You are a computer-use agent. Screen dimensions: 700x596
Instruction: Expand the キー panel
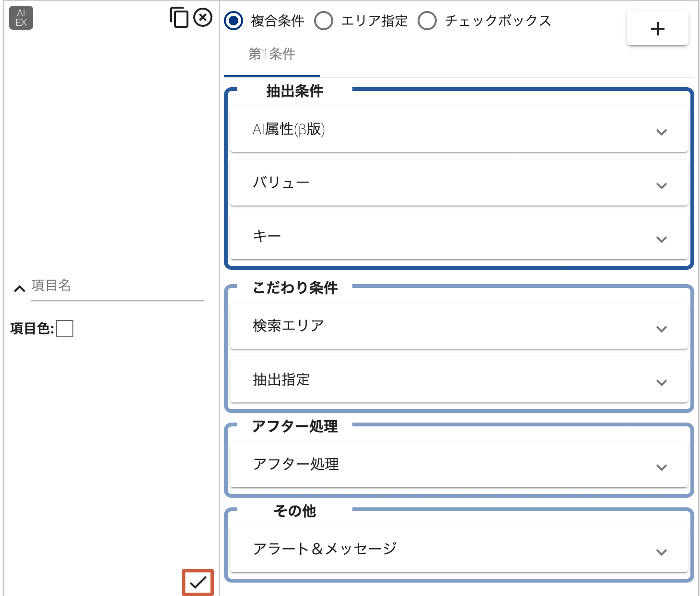tap(459, 237)
